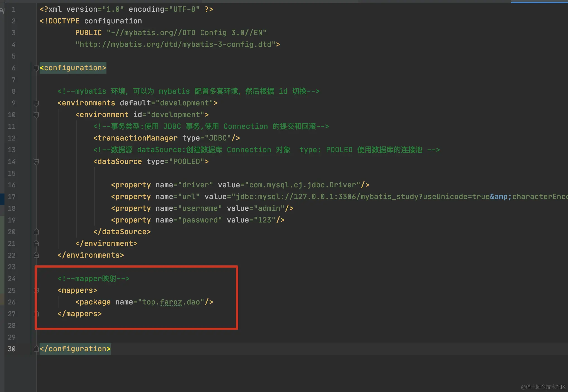Click the com.mysql.cj.jdbc.Driver value

click(x=302, y=185)
